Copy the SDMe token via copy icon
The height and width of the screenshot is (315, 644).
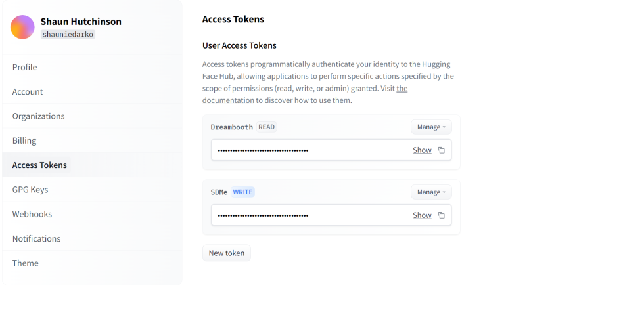pos(442,215)
